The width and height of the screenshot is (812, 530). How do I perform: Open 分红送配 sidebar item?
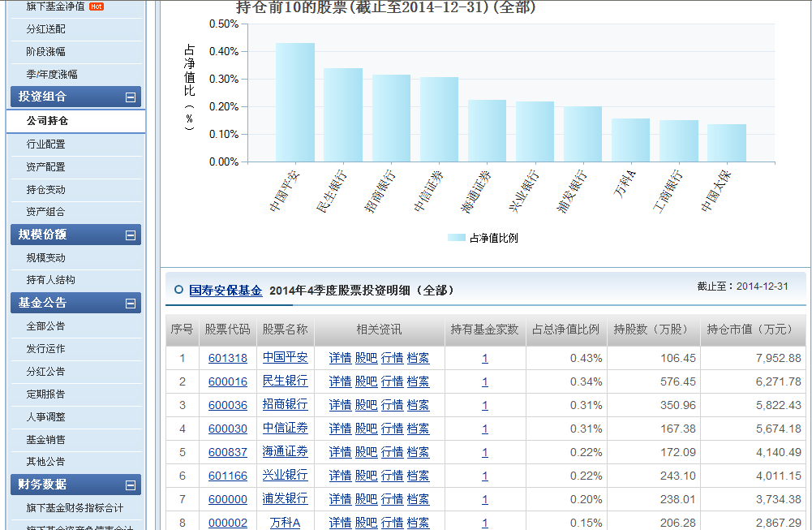[x=45, y=29]
